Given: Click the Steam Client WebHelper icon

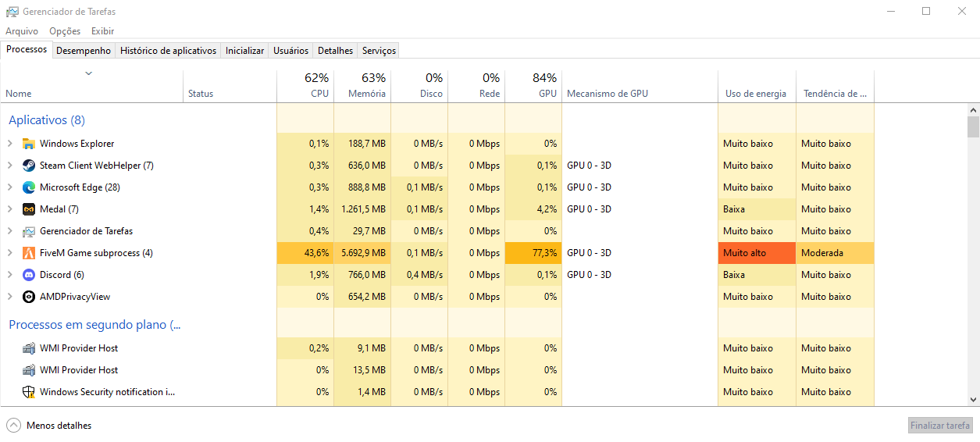Looking at the screenshot, I should tap(29, 166).
